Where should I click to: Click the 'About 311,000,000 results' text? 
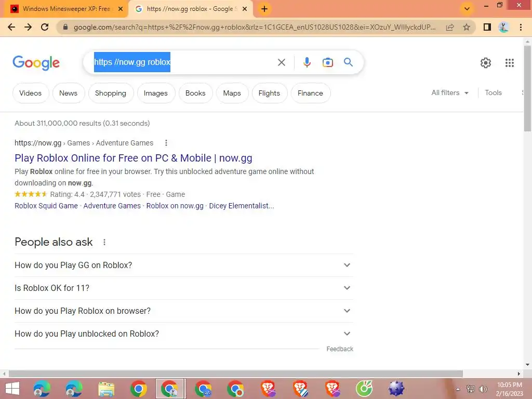point(82,124)
